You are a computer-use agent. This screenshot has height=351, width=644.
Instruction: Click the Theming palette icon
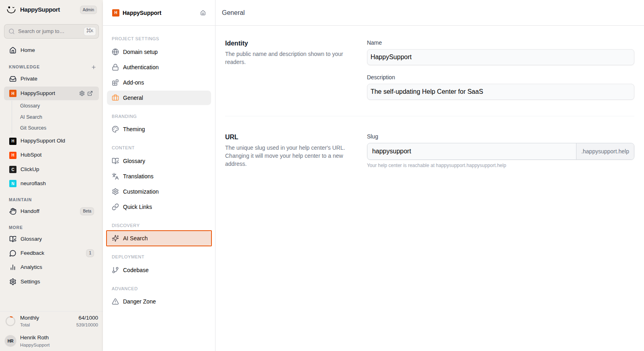coord(115,129)
